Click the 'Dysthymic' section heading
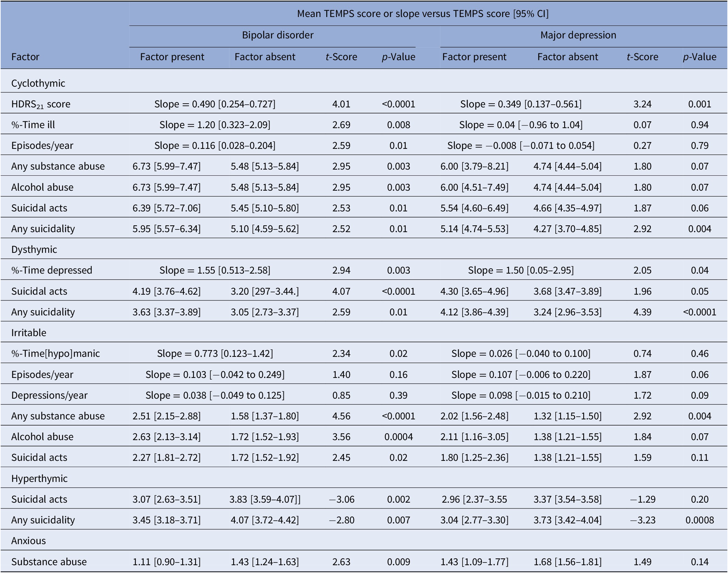The height and width of the screenshot is (573, 728). [34, 249]
